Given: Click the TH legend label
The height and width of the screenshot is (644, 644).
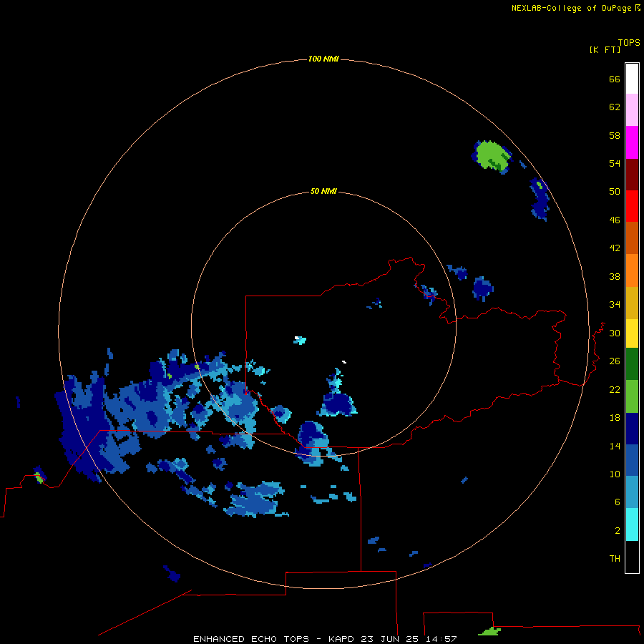Looking at the screenshot, I should [615, 559].
